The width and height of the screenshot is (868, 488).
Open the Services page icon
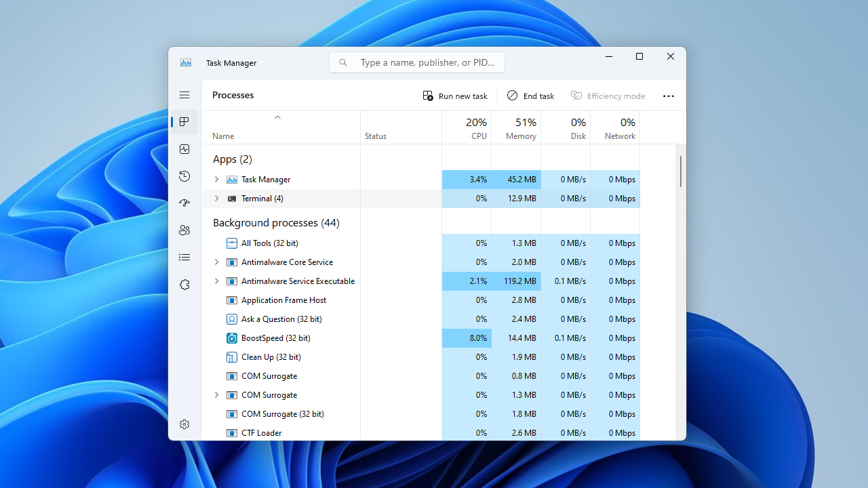(184, 285)
